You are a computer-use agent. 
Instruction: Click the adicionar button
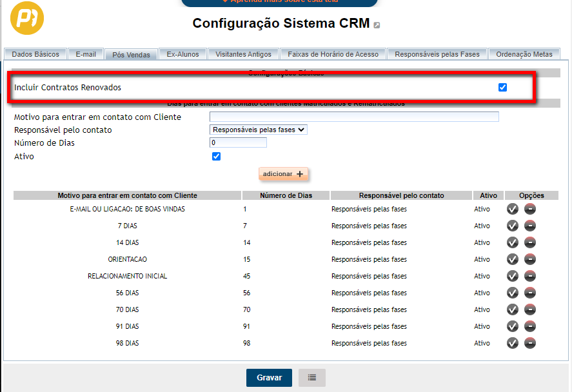[283, 174]
